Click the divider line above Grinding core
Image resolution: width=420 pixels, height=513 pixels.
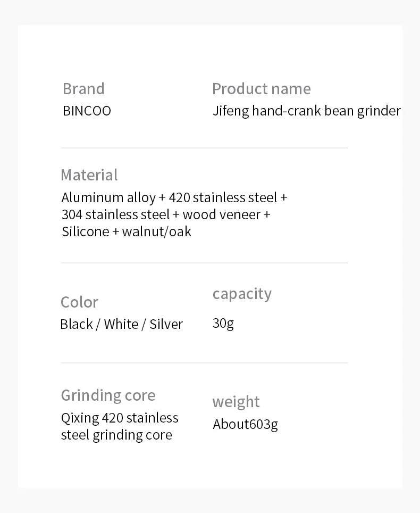(x=204, y=363)
